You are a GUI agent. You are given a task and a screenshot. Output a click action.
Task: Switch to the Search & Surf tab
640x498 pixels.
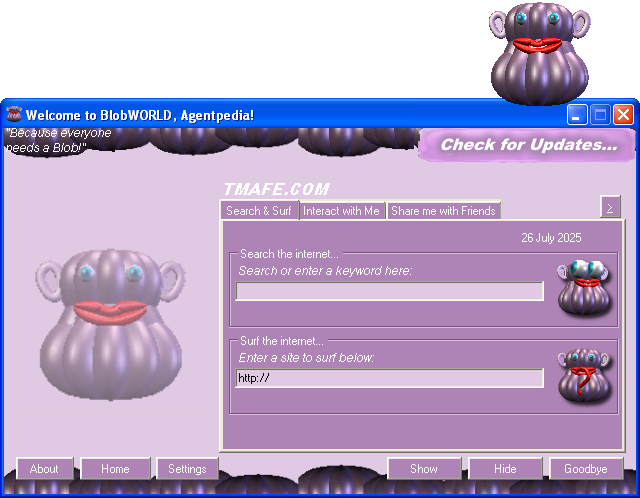pos(259,211)
